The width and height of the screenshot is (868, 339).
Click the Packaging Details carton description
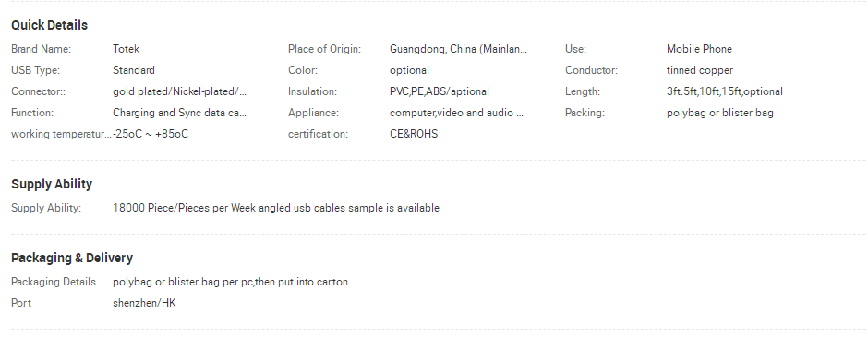[232, 282]
